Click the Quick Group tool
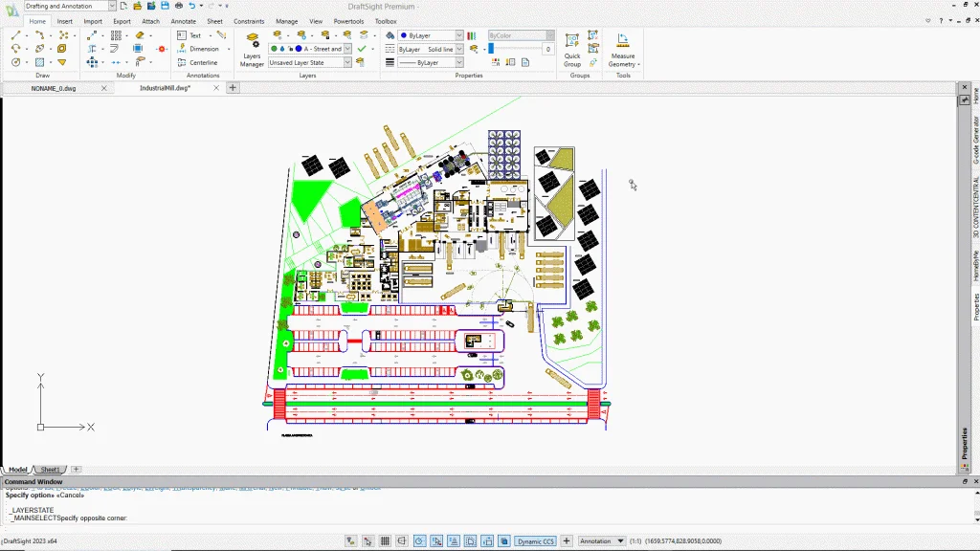The image size is (980, 551). (572, 49)
